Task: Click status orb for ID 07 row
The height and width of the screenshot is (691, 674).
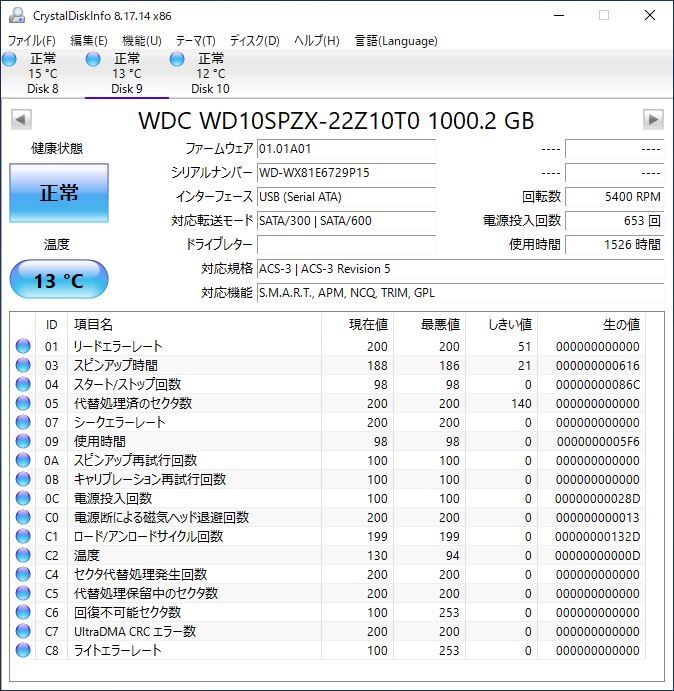Action: 23,422
